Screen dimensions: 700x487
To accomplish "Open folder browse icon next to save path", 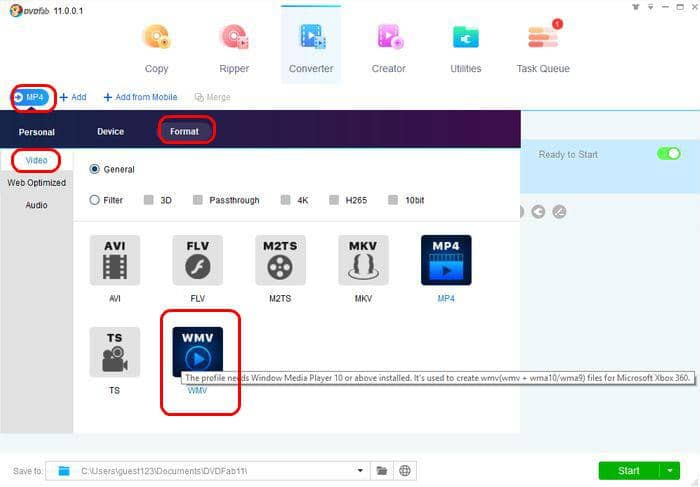I will pos(382,470).
